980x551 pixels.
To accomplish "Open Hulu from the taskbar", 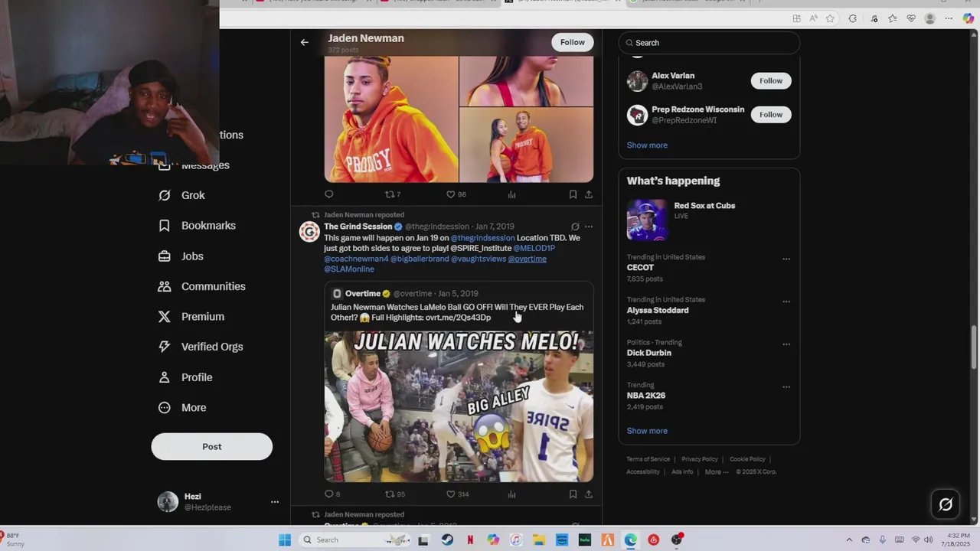I will [x=585, y=540].
